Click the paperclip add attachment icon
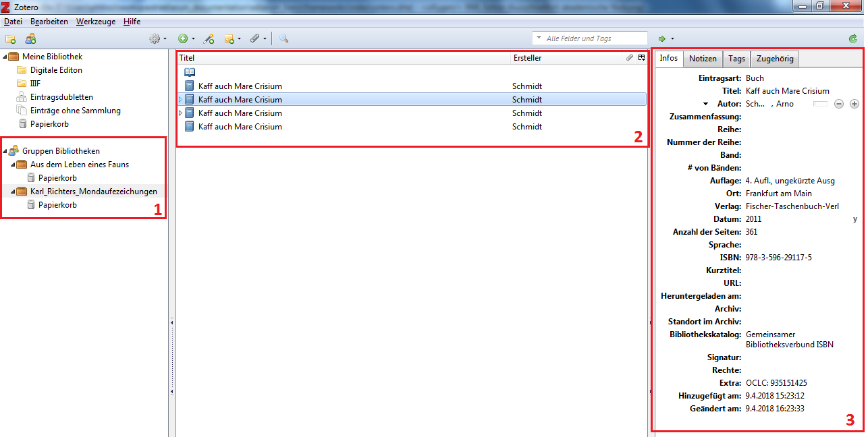Screen dimensions: 868x437 point(254,39)
